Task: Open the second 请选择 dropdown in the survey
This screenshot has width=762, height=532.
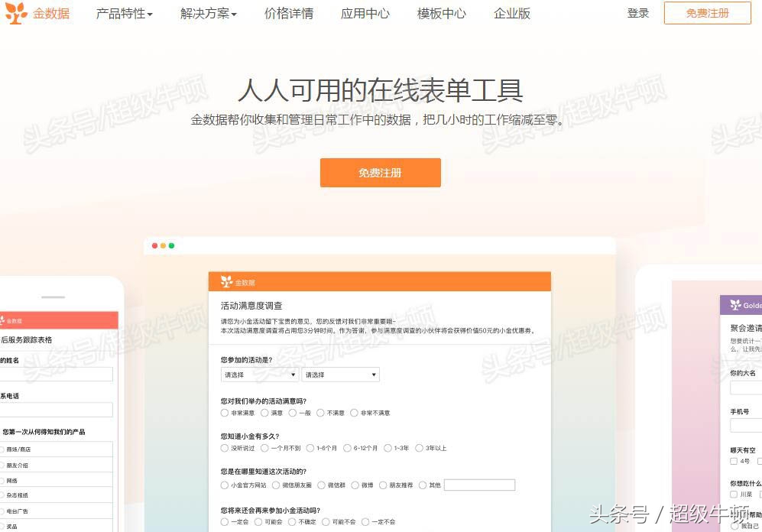Action: [340, 375]
